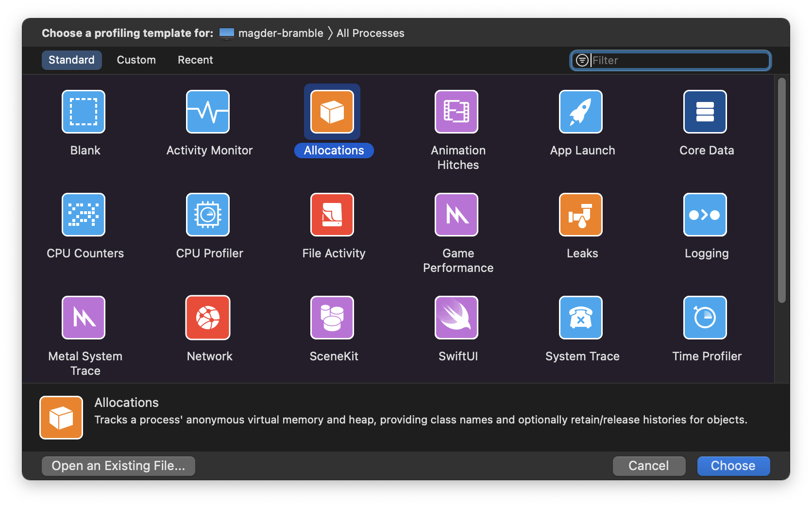Click the CPU Counters label text
Image resolution: width=812 pixels, height=506 pixels.
(85, 253)
